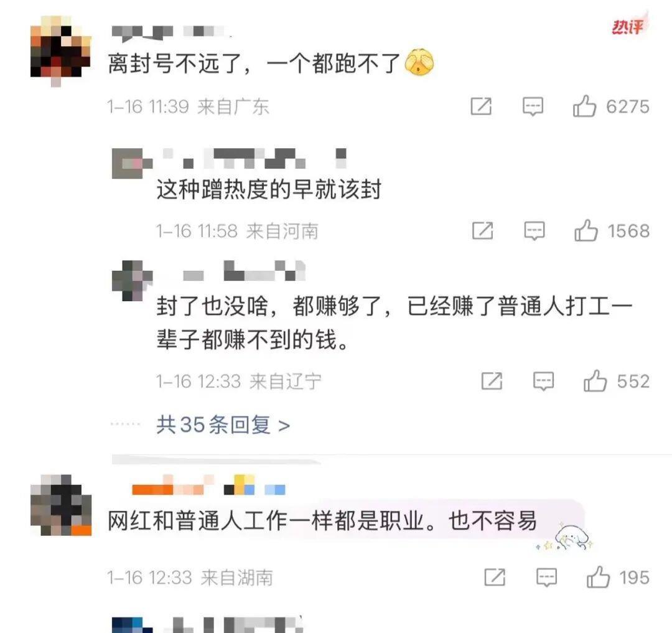Like the reply with 1568 likes
The width and height of the screenshot is (672, 633).
point(586,230)
